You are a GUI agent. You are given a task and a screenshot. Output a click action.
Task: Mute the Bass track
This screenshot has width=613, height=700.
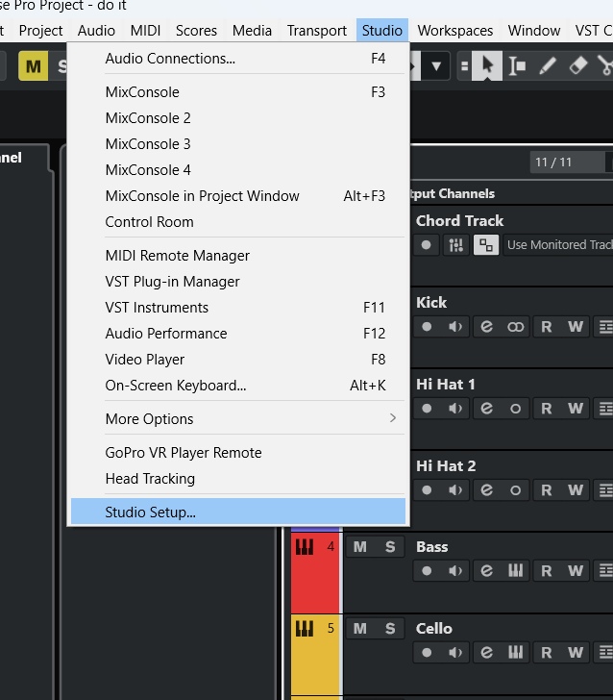pyautogui.click(x=360, y=547)
